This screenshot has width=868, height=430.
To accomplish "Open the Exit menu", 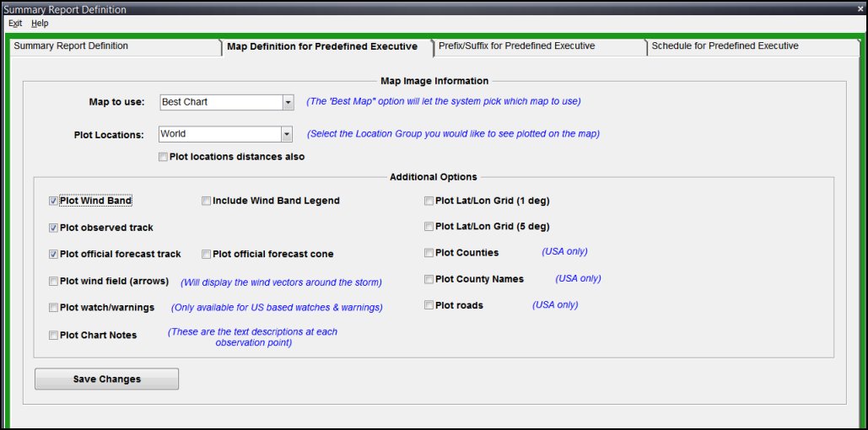I will click(x=15, y=24).
